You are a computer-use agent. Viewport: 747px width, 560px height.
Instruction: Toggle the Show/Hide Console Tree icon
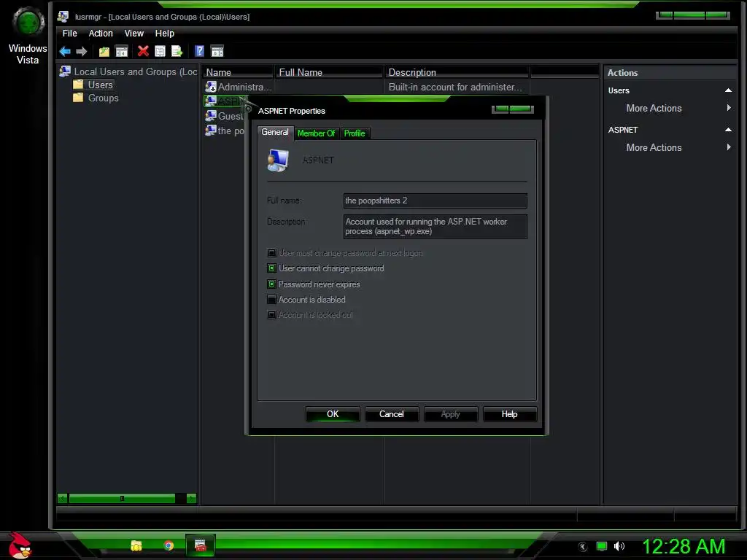122,52
